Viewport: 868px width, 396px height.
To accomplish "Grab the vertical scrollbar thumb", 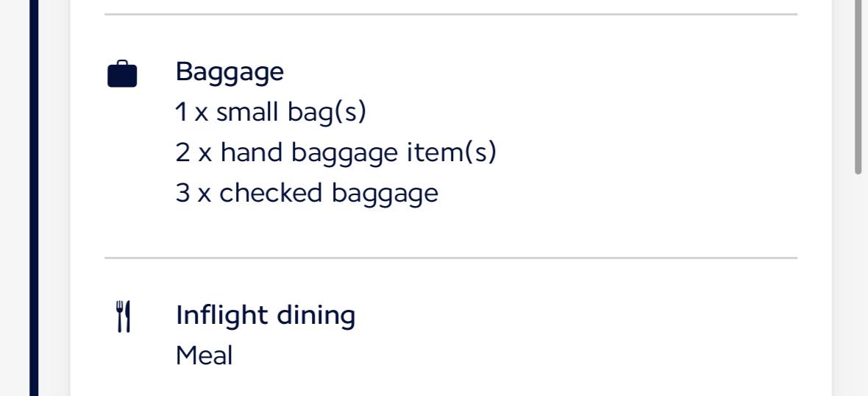I will tap(858, 88).
